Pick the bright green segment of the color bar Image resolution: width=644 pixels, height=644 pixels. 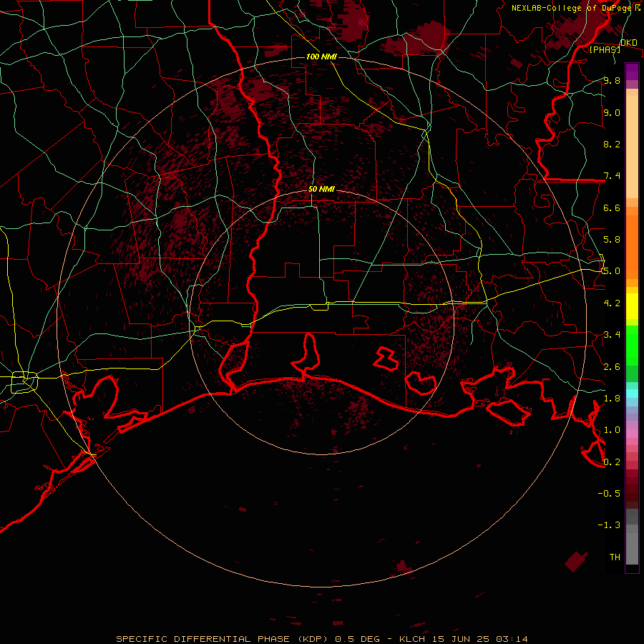coord(632,345)
